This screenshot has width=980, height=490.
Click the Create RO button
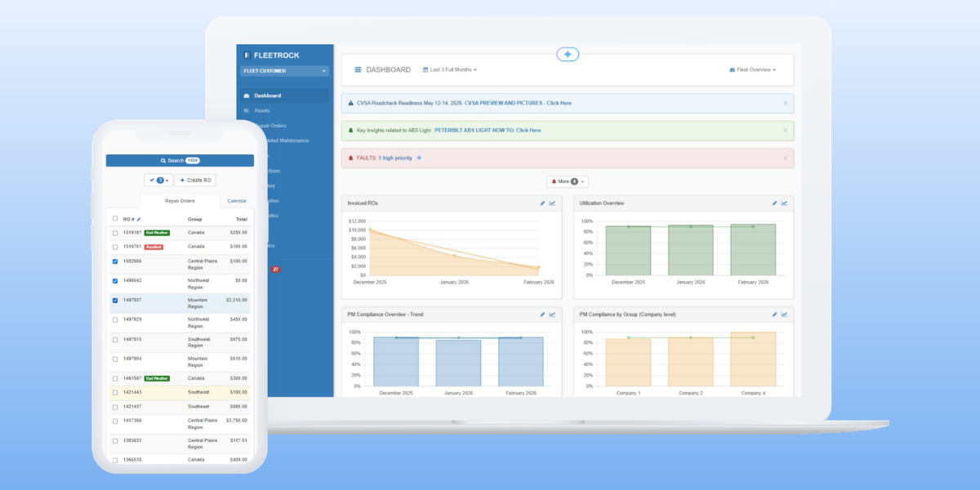(x=195, y=180)
